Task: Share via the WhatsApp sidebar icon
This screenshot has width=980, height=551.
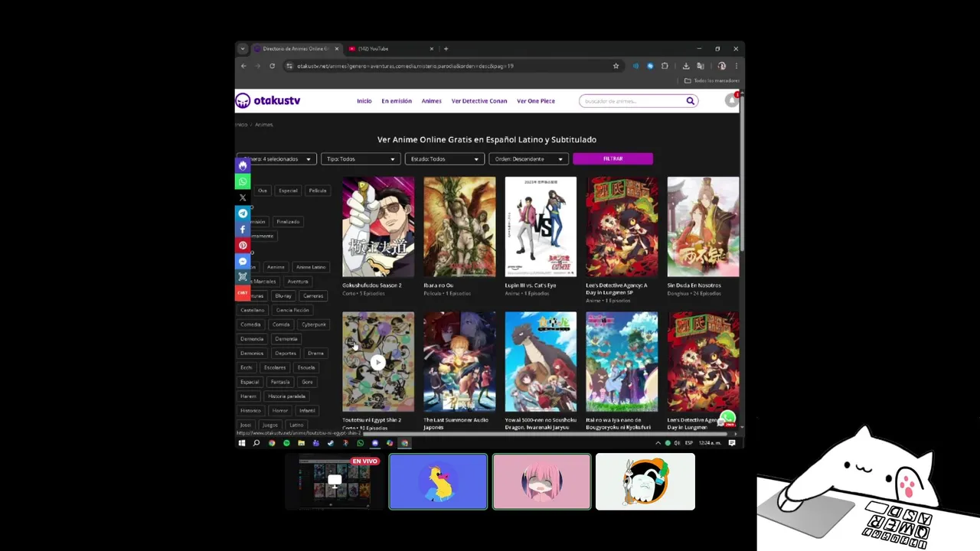Action: click(243, 181)
